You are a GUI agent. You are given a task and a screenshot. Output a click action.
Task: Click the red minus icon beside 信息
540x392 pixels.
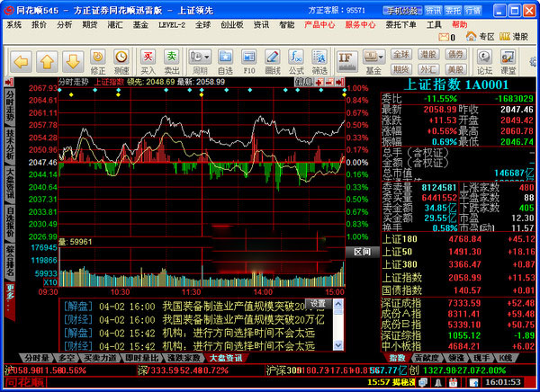pyautogui.click(x=329, y=82)
